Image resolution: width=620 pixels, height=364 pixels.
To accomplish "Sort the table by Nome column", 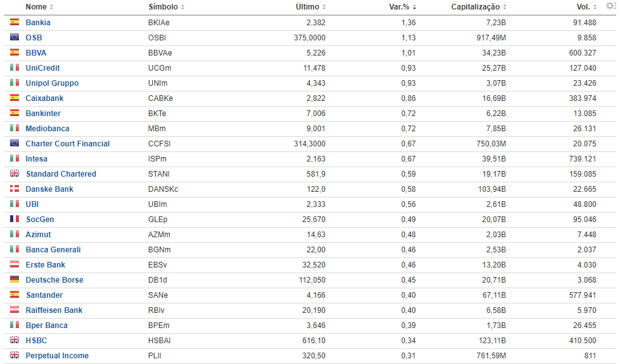I will [x=39, y=7].
